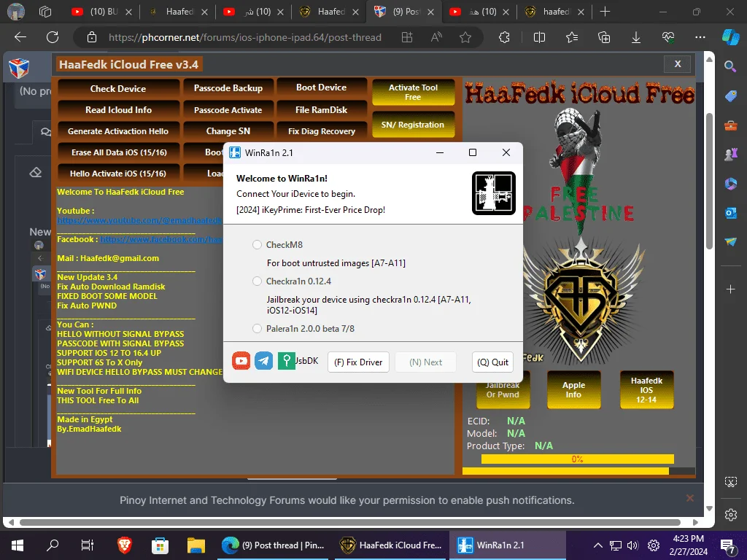
Task: Open the sidebar tools briefcase icon
Action: 730,125
